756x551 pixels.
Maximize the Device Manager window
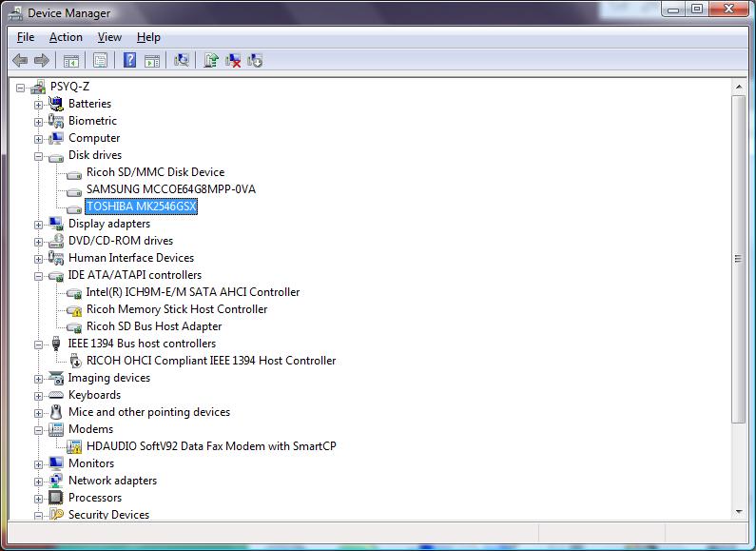point(697,10)
